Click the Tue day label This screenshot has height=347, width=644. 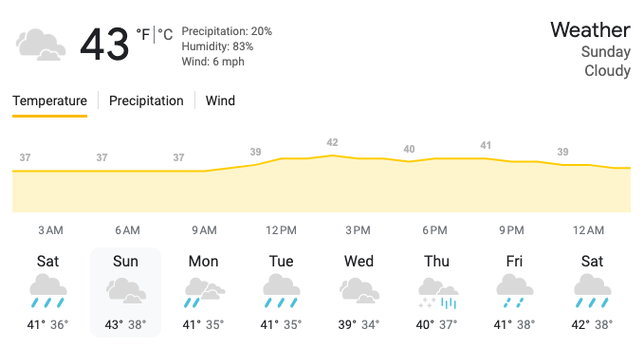282,261
